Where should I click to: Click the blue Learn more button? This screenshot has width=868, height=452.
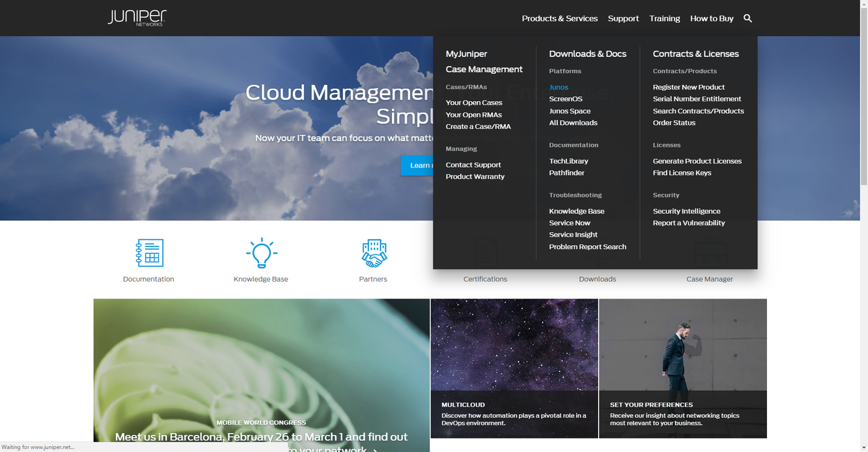(x=417, y=166)
